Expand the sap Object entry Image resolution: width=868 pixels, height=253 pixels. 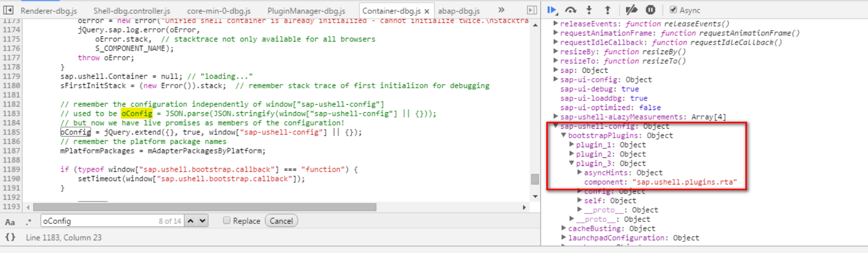tap(556, 70)
